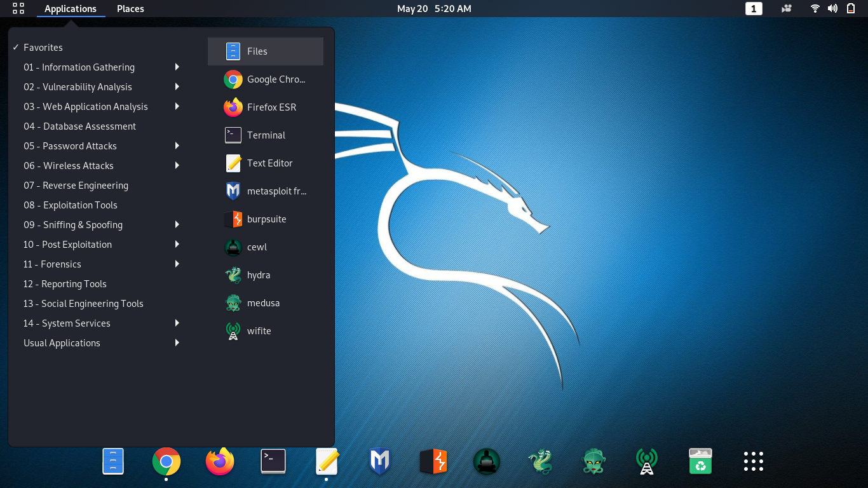This screenshot has width=868, height=488.
Task: Open the clock showing May 20 5:20 AM
Action: click(x=434, y=9)
